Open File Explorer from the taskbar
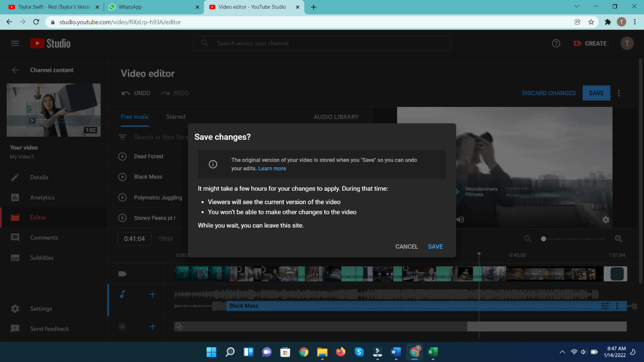Screen dimensions: 644x362 click(x=322, y=352)
